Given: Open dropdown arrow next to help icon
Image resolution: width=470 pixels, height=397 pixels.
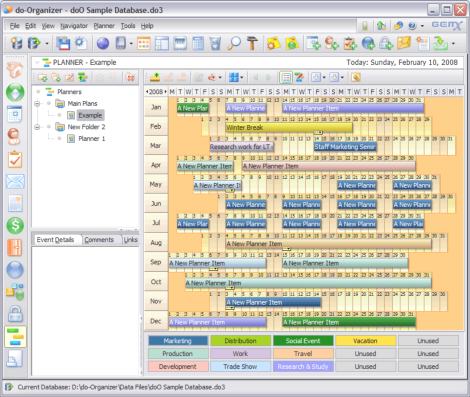Looking at the screenshot, I should 422,26.
